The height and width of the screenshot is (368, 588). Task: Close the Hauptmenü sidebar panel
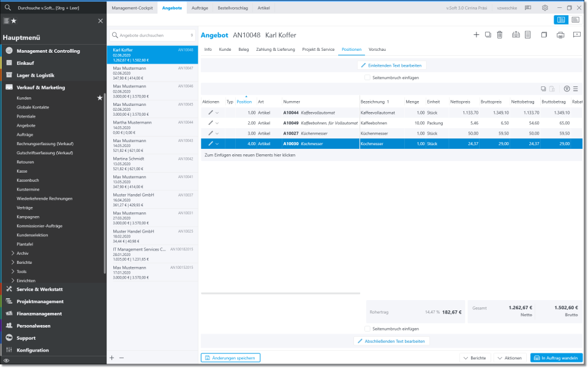coord(100,21)
